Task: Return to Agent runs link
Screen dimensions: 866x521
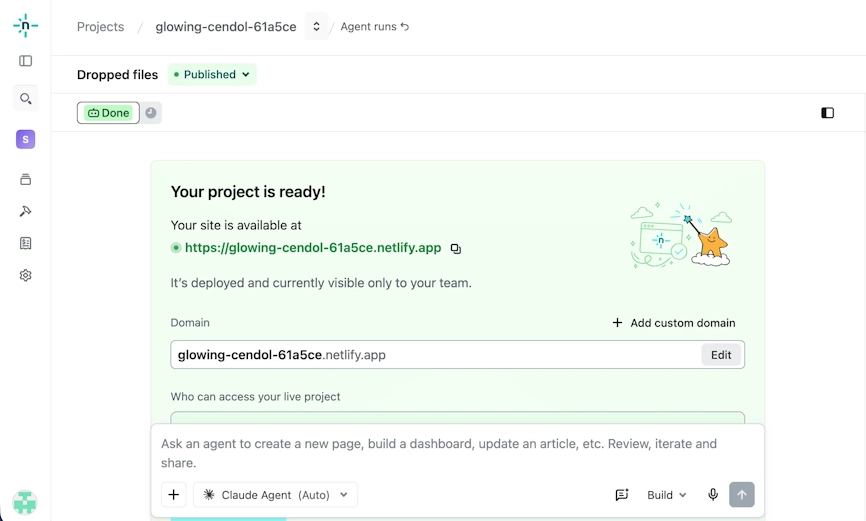Action: [x=374, y=27]
